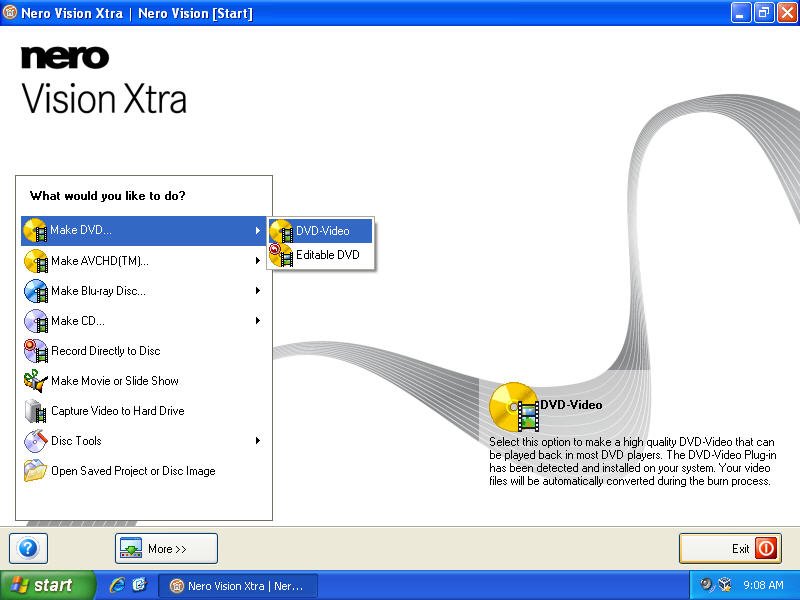Click the Make CD disc icon
Viewport: 800px width, 600px height.
pyautogui.click(x=36, y=321)
